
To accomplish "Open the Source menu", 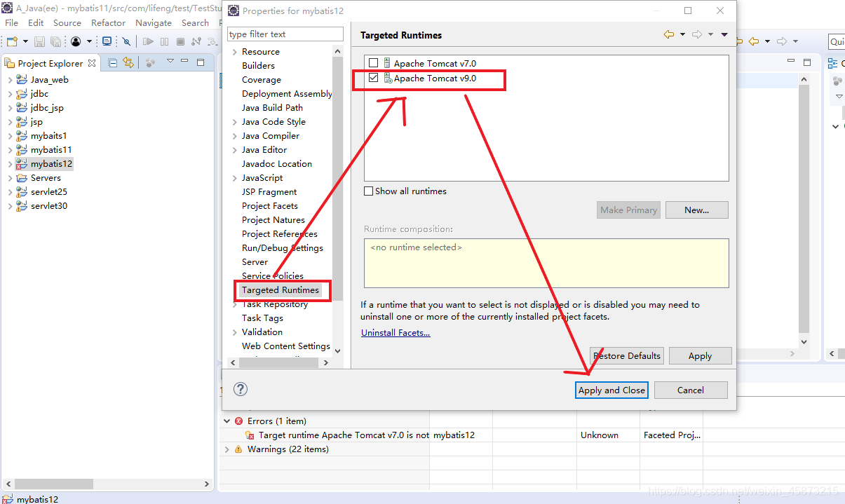I will click(67, 22).
